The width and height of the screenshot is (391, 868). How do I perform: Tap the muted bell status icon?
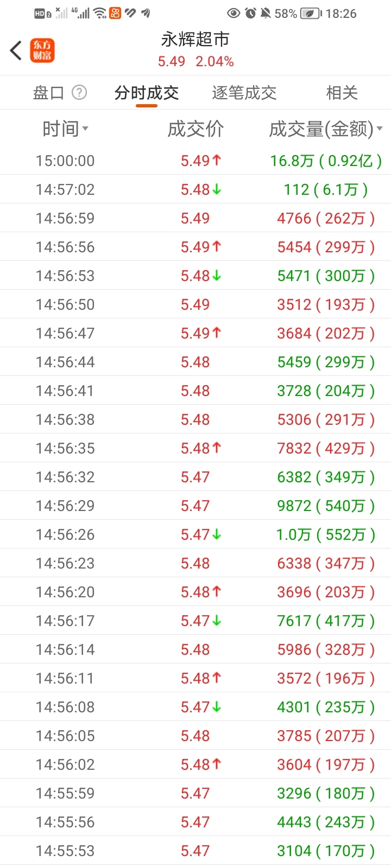coord(266,14)
